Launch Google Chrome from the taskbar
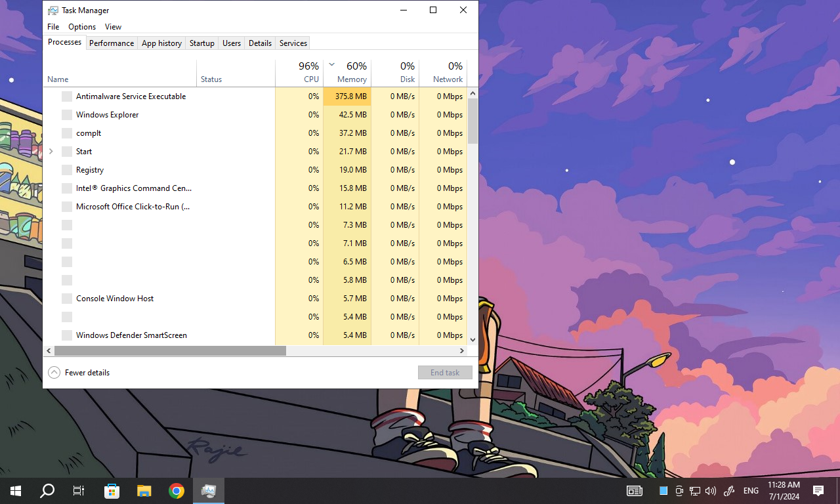This screenshot has width=840, height=504. pos(176,491)
